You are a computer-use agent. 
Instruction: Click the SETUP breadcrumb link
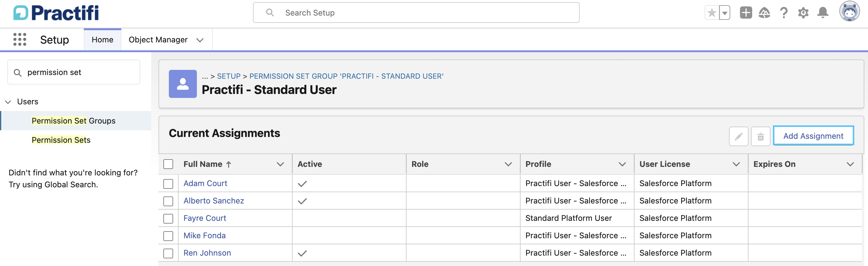coord(229,76)
